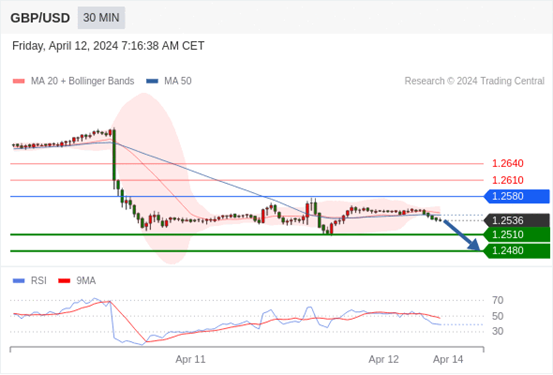Viewport: 553px width, 375px height.
Task: Toggle the MA 20 + Bollinger Bands legend label
Action: [x=83, y=81]
